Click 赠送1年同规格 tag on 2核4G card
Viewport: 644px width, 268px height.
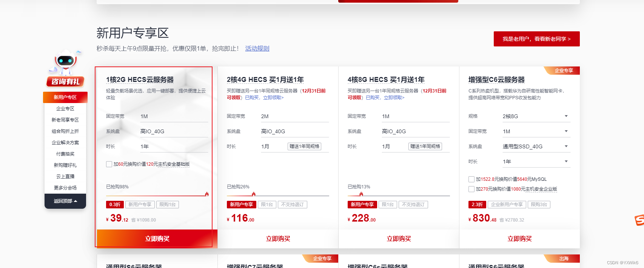click(304, 146)
